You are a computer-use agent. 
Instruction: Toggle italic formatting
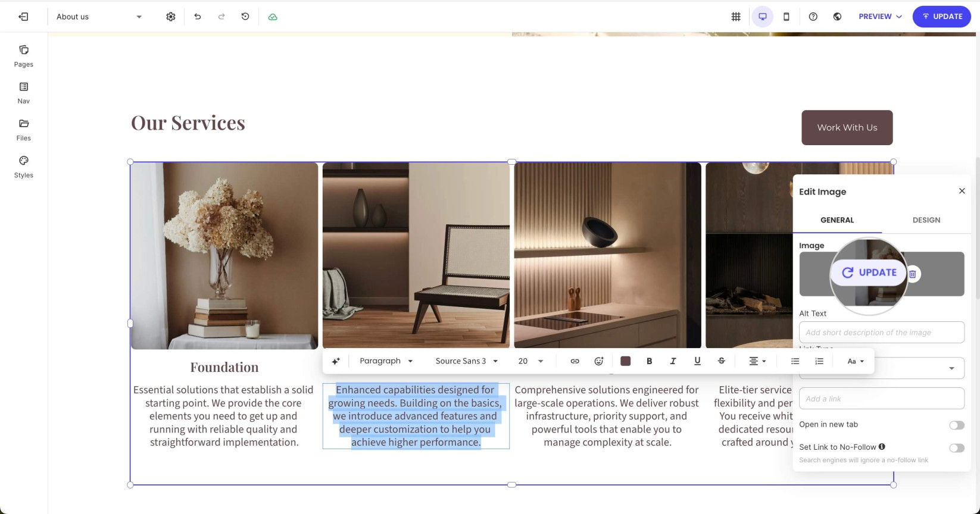point(673,361)
